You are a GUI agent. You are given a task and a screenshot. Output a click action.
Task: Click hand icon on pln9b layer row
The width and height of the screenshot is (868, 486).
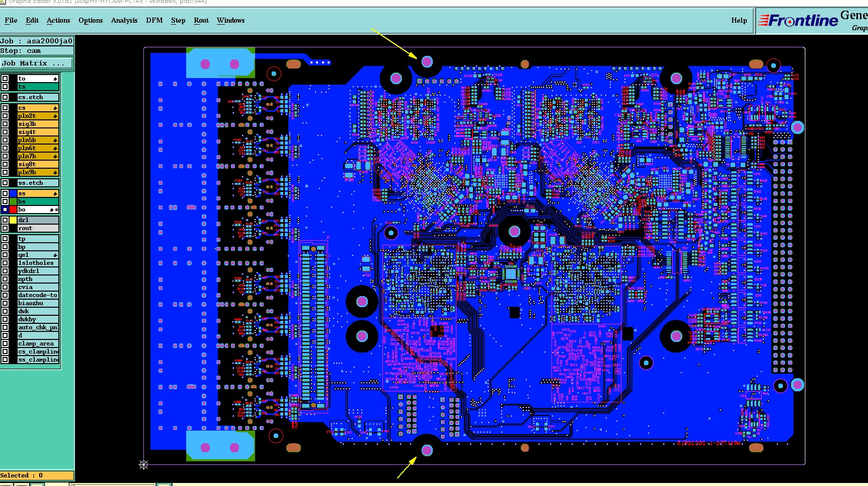coord(55,173)
